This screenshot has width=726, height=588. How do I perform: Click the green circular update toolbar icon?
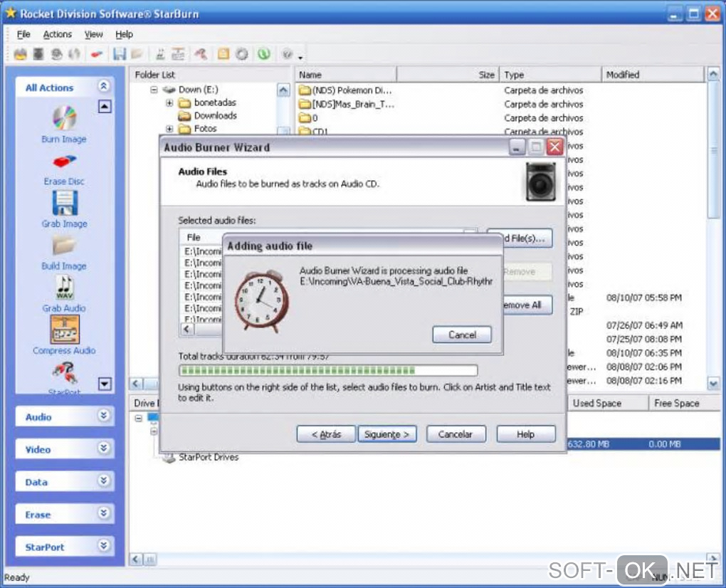pyautogui.click(x=264, y=54)
